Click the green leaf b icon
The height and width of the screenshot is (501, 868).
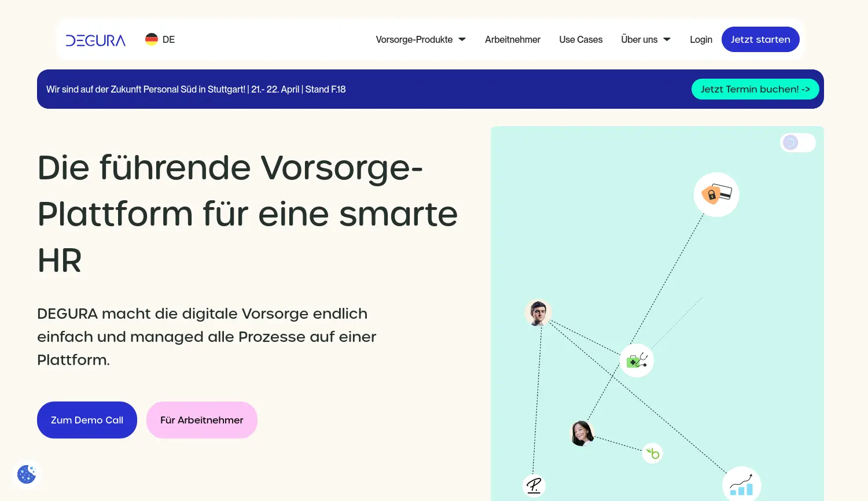[653, 453]
